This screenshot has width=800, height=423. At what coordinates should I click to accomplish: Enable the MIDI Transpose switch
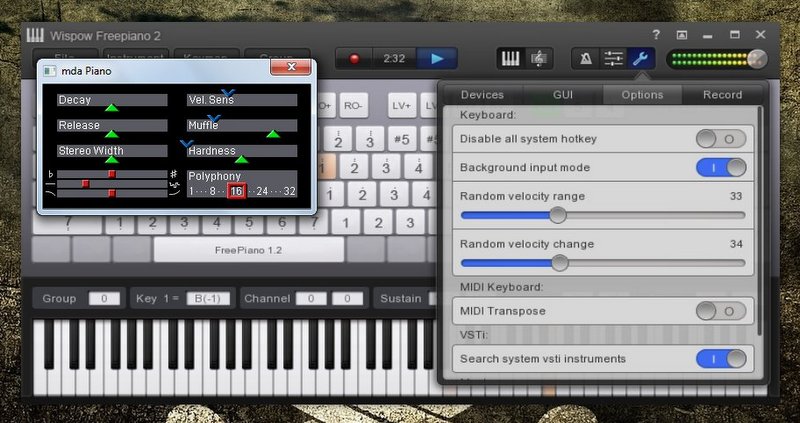[721, 311]
